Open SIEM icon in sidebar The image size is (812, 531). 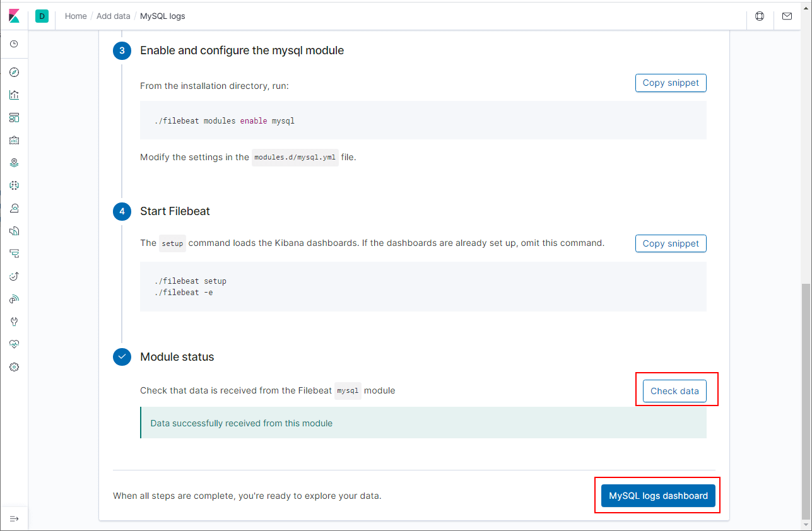pos(15,299)
